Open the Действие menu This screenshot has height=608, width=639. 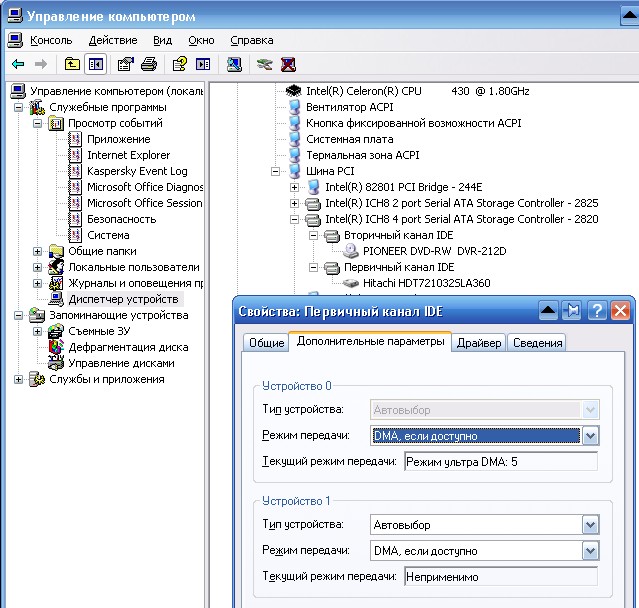(x=113, y=40)
